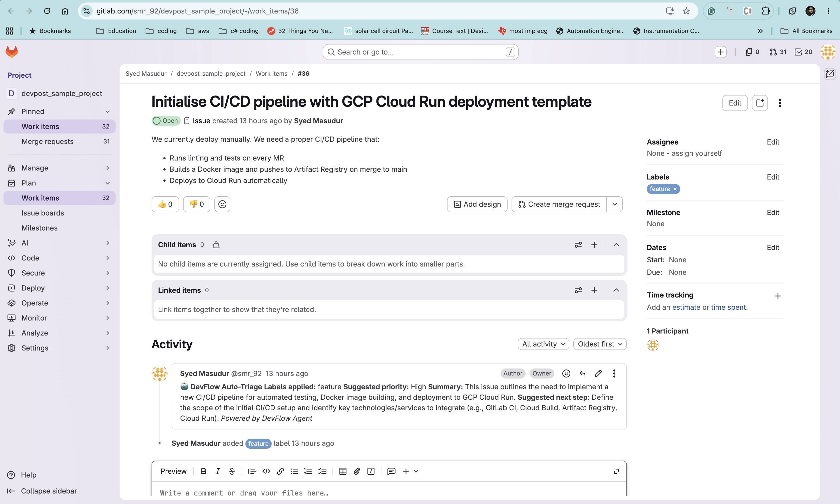Image resolution: width=840 pixels, height=504 pixels.
Task: Add a bullet list in comment
Action: pyautogui.click(x=294, y=471)
